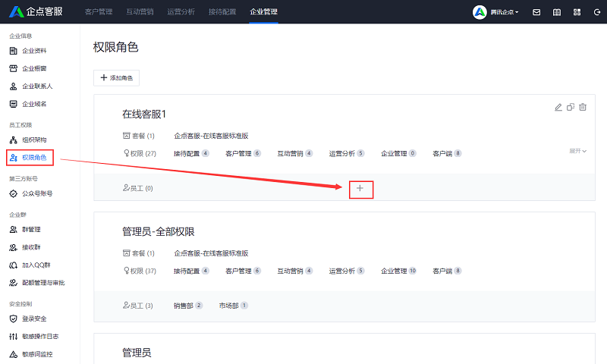Delete 在线客服1 role via trash icon
607x364 pixels.
583,108
